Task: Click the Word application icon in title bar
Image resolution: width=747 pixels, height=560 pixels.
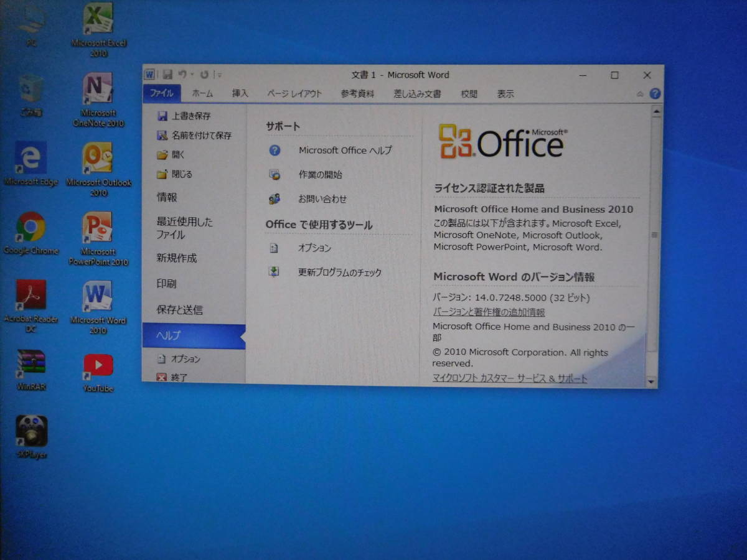Action: (x=149, y=75)
